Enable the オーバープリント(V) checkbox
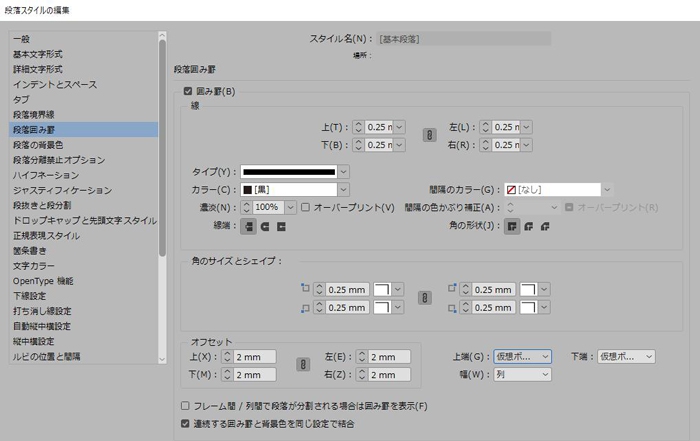This screenshot has width=700, height=441. [306, 207]
